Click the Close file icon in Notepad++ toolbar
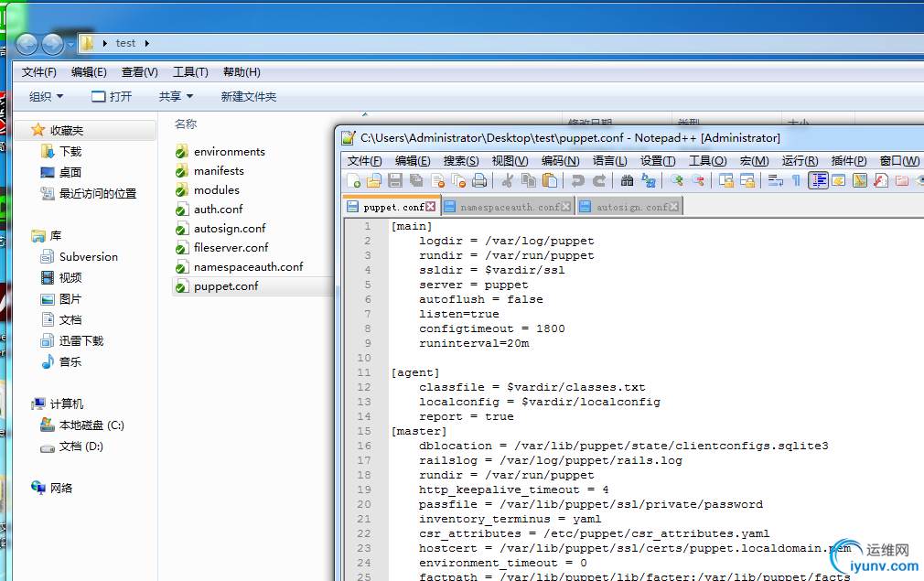 pos(438,181)
